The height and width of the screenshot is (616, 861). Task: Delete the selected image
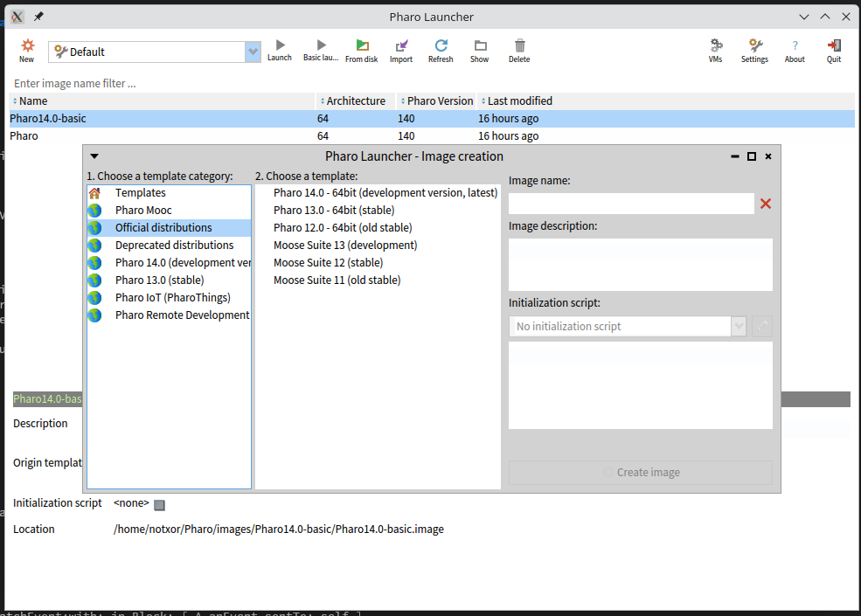(x=519, y=51)
